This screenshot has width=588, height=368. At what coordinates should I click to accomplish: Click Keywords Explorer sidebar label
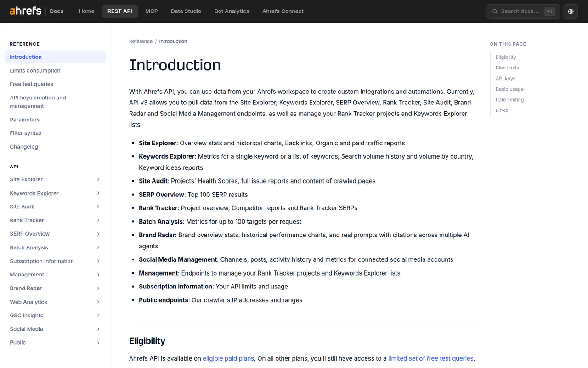[x=34, y=193]
